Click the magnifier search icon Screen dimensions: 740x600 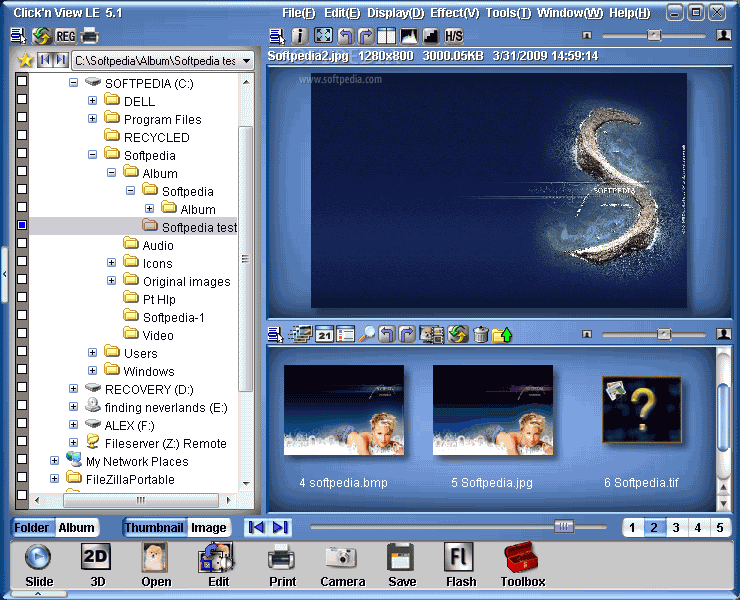[366, 334]
